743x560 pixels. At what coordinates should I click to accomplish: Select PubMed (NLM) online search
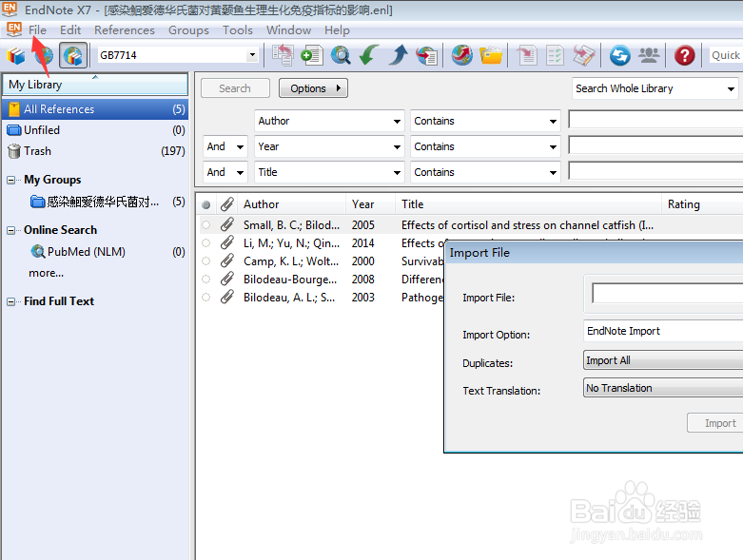86,251
